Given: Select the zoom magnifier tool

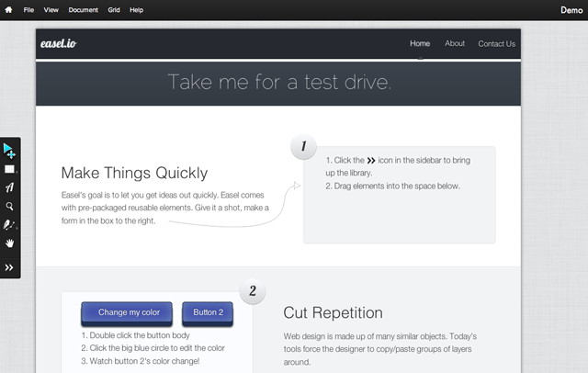Looking at the screenshot, I should pos(9,207).
